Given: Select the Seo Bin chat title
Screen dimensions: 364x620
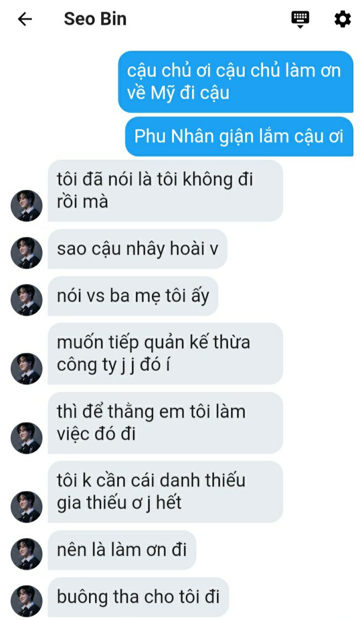Looking at the screenshot, I should tap(95, 19).
